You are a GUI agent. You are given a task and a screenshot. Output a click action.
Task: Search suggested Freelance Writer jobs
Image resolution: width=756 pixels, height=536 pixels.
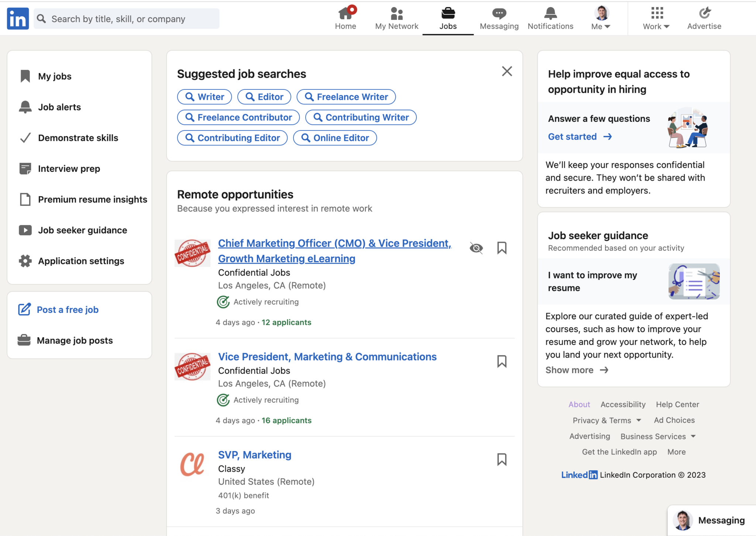346,97
